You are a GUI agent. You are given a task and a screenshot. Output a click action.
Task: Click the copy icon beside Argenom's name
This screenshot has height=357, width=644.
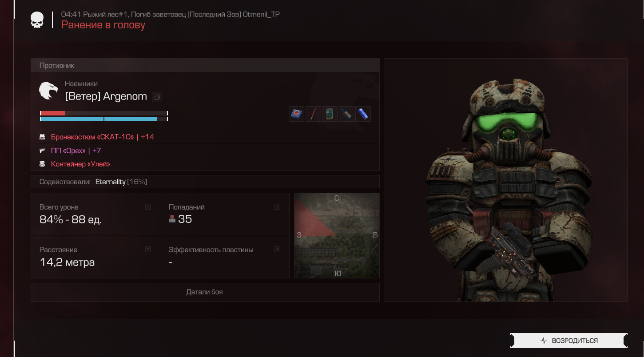pos(157,97)
